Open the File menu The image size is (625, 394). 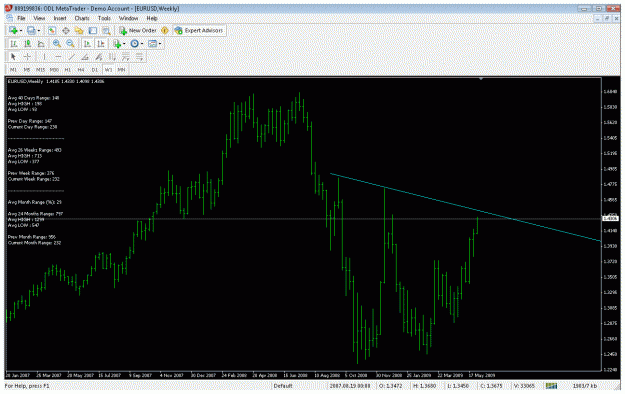[x=21, y=18]
